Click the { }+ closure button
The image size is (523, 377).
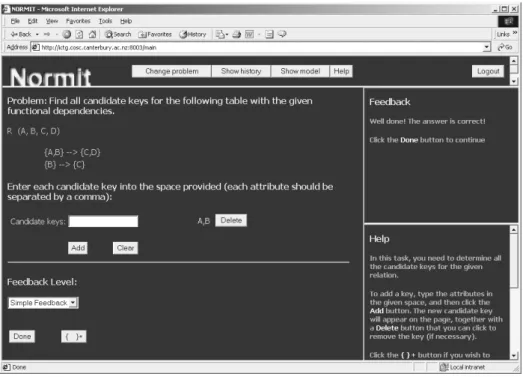click(x=73, y=336)
